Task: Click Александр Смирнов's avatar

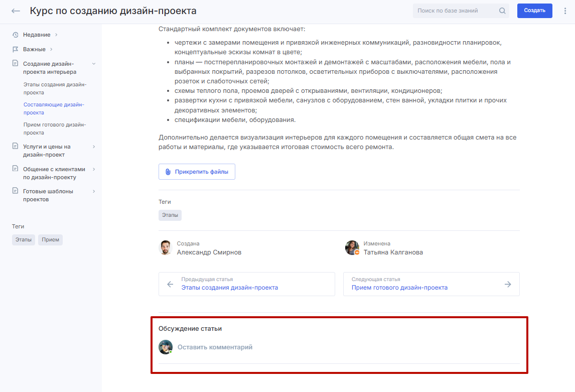Action: click(x=166, y=247)
